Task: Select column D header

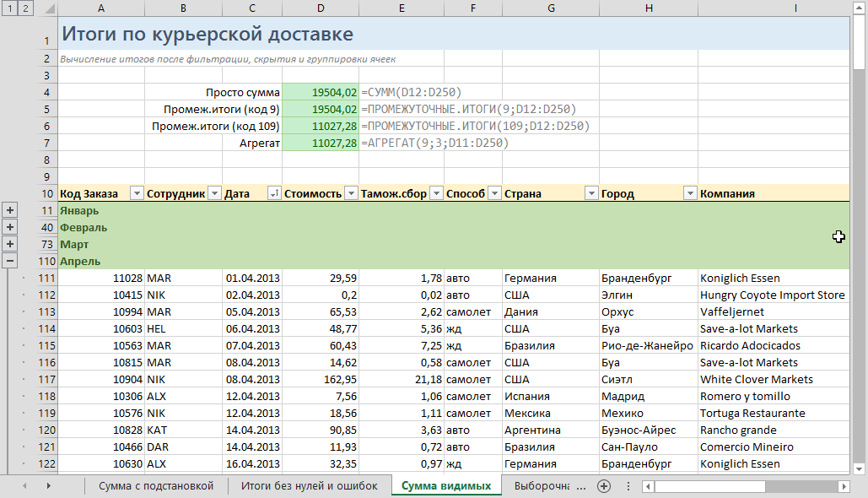Action: click(x=321, y=8)
